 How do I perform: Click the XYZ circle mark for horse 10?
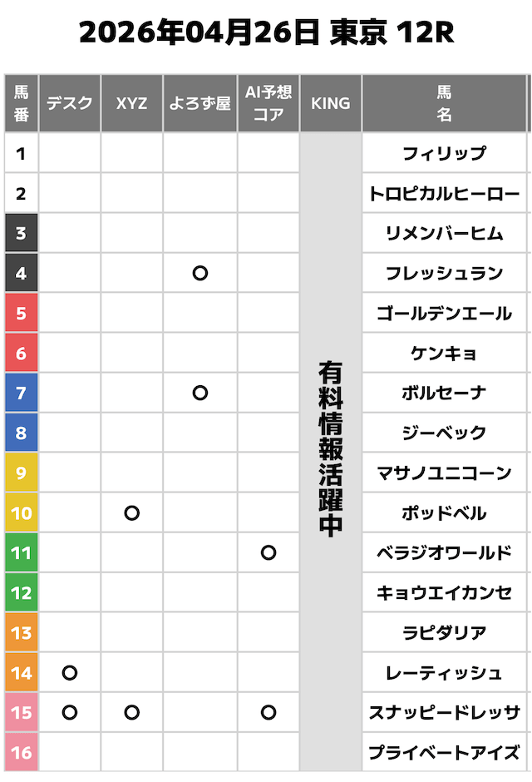coord(131,512)
